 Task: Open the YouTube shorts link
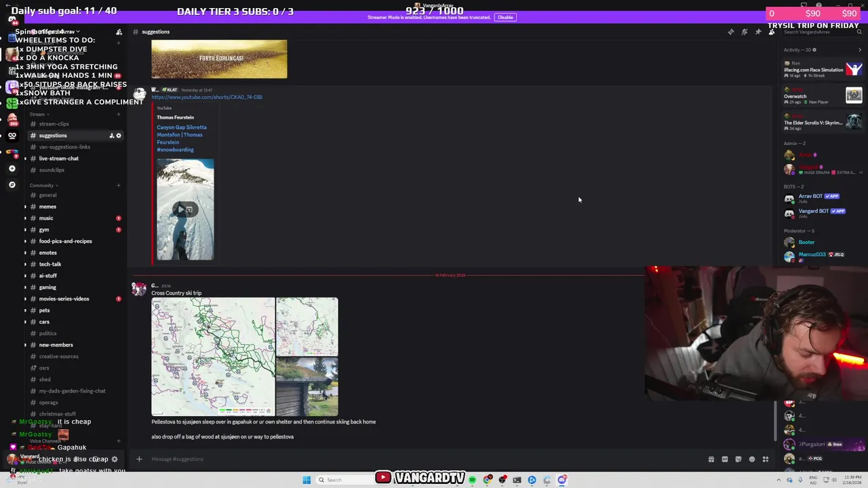click(207, 97)
